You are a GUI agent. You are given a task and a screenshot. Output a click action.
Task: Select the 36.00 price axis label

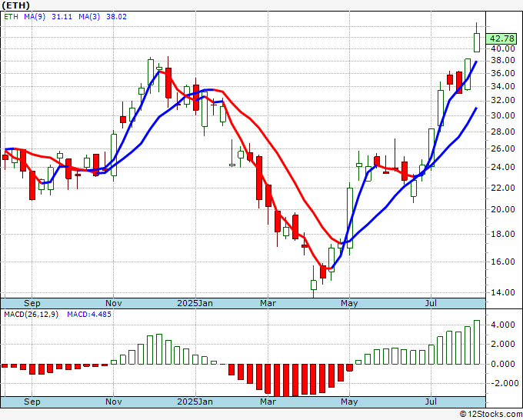[503, 73]
